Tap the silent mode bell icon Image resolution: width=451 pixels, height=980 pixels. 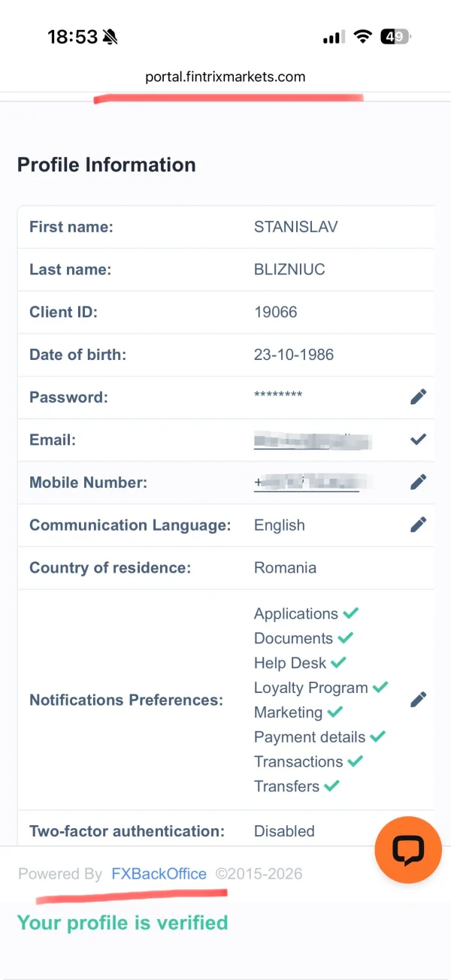coord(110,37)
